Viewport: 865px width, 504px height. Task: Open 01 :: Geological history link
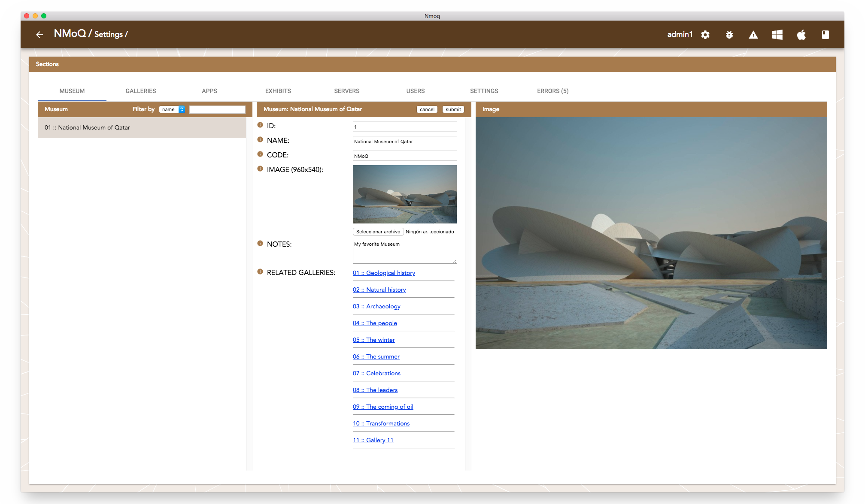[384, 273]
